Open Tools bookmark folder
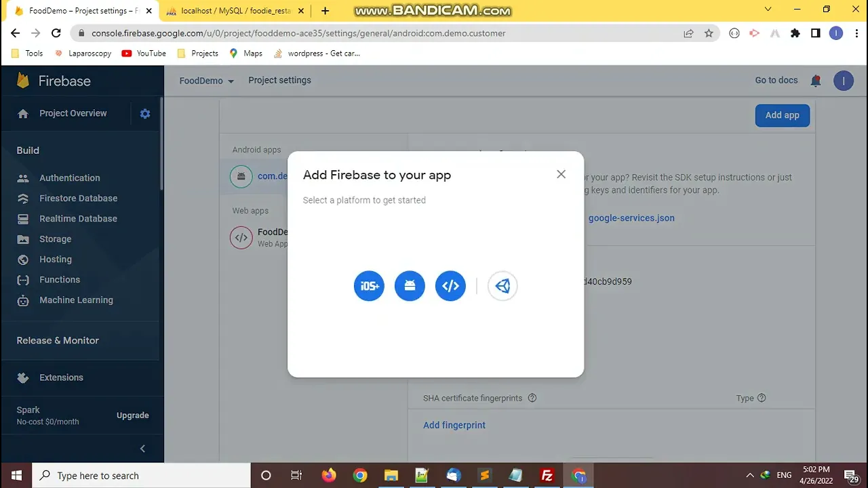 coord(27,53)
